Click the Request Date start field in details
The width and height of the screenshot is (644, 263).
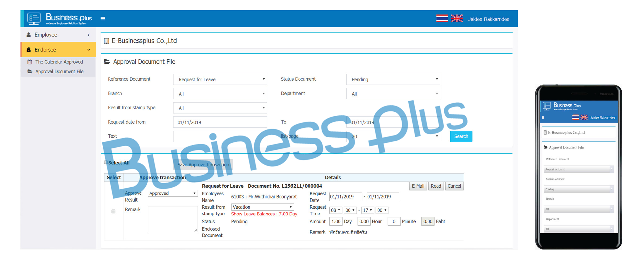click(x=345, y=197)
